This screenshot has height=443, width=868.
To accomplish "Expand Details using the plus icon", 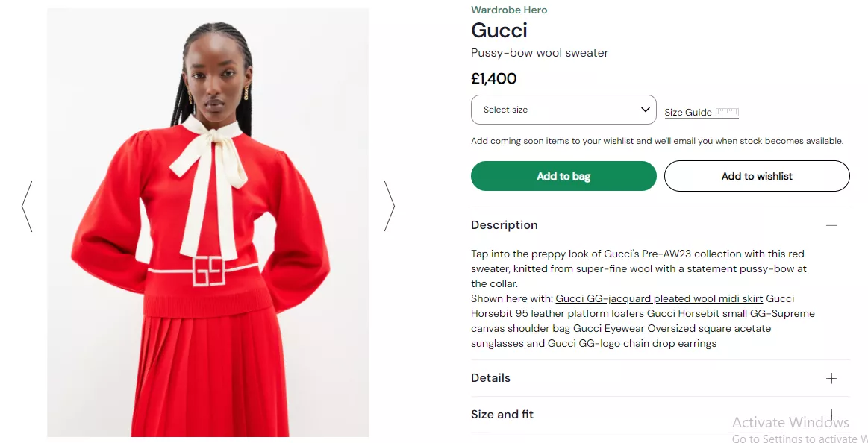I will click(831, 378).
